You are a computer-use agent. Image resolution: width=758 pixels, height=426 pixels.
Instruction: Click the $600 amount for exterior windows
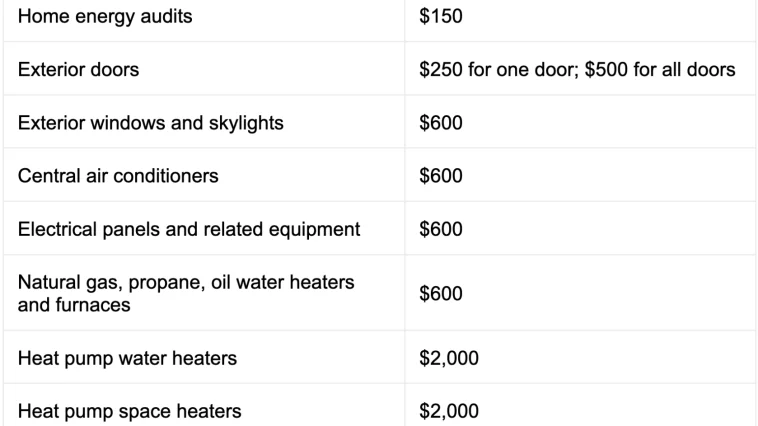point(441,123)
